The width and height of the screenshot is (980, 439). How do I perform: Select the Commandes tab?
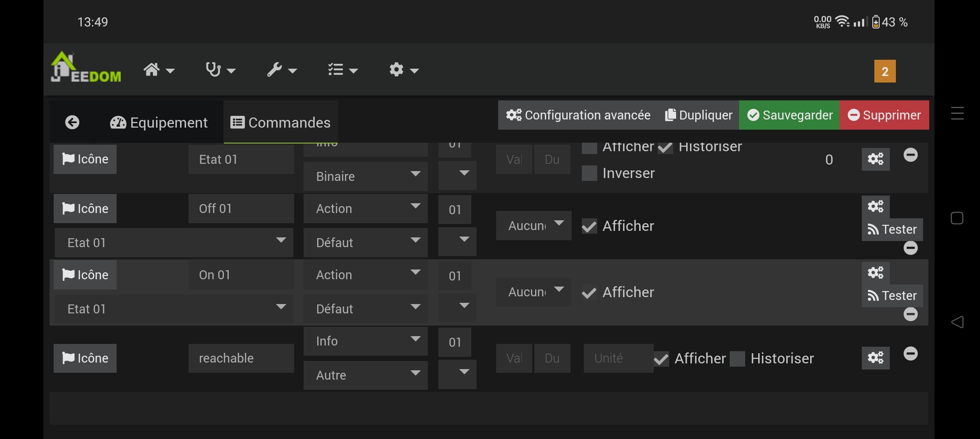click(280, 122)
